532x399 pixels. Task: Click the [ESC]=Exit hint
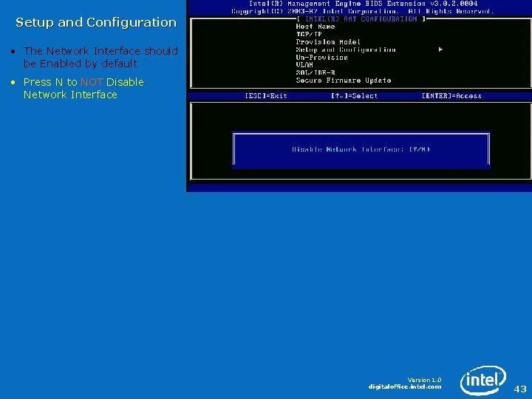tap(266, 96)
